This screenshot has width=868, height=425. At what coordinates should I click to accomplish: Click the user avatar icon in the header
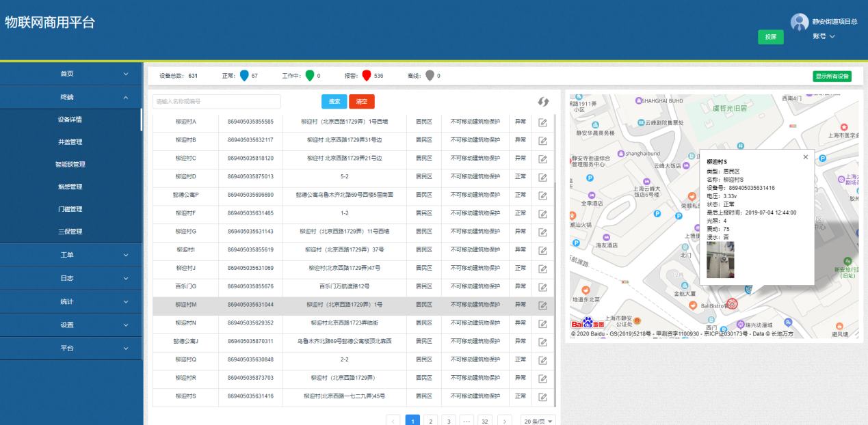[x=799, y=23]
